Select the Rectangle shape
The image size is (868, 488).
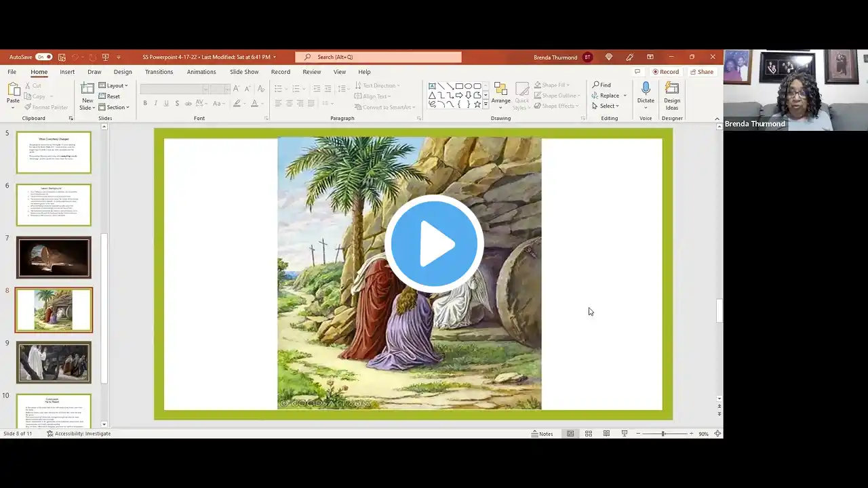coord(459,86)
